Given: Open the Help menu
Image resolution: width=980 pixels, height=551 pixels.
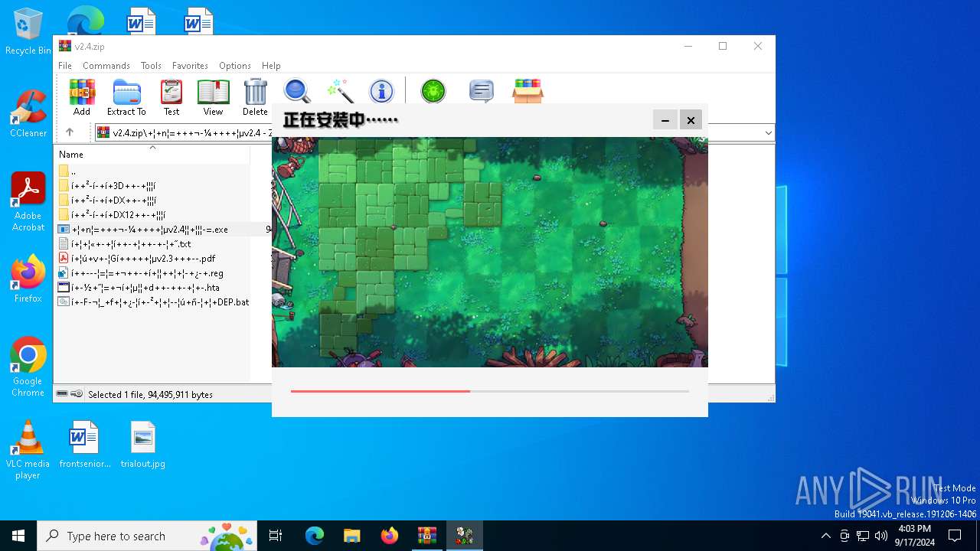Looking at the screenshot, I should 271,66.
